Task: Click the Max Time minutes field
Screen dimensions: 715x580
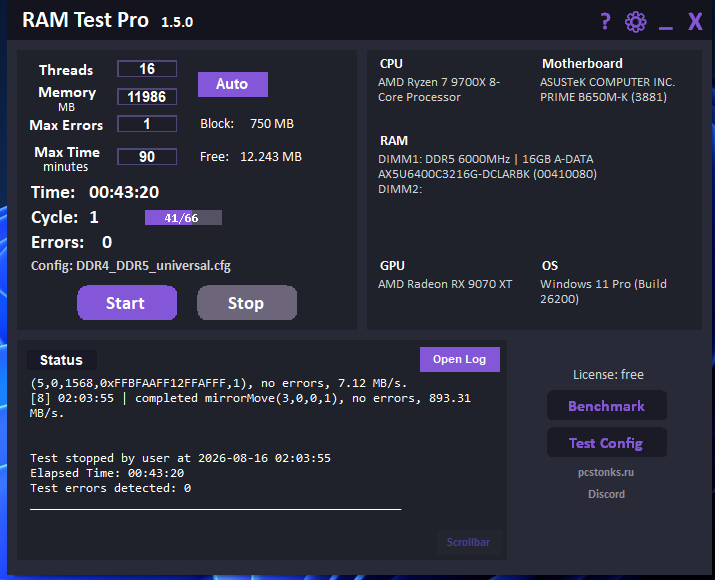Action: pyautogui.click(x=147, y=156)
